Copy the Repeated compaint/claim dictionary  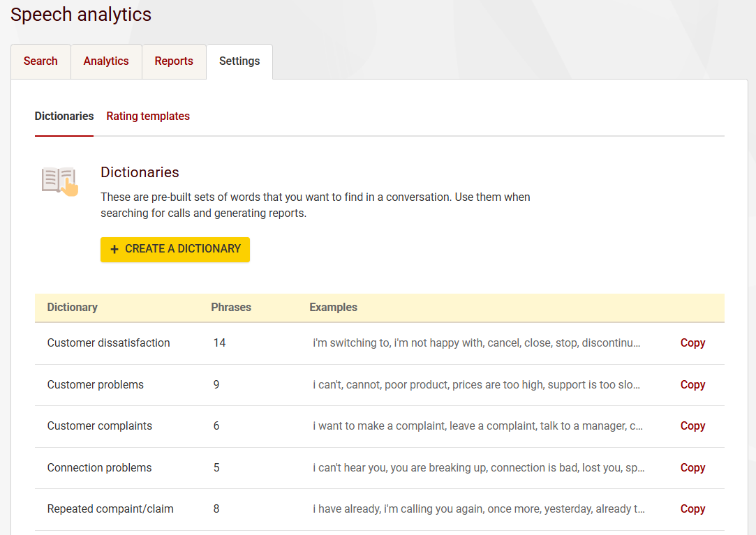pos(692,509)
